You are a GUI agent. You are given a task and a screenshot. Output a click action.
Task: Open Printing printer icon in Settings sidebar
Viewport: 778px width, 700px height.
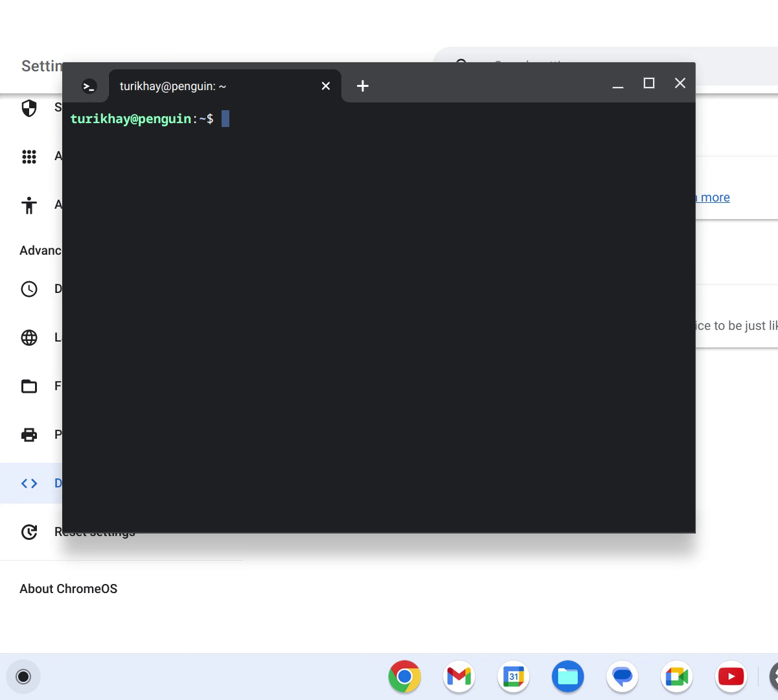[29, 435]
